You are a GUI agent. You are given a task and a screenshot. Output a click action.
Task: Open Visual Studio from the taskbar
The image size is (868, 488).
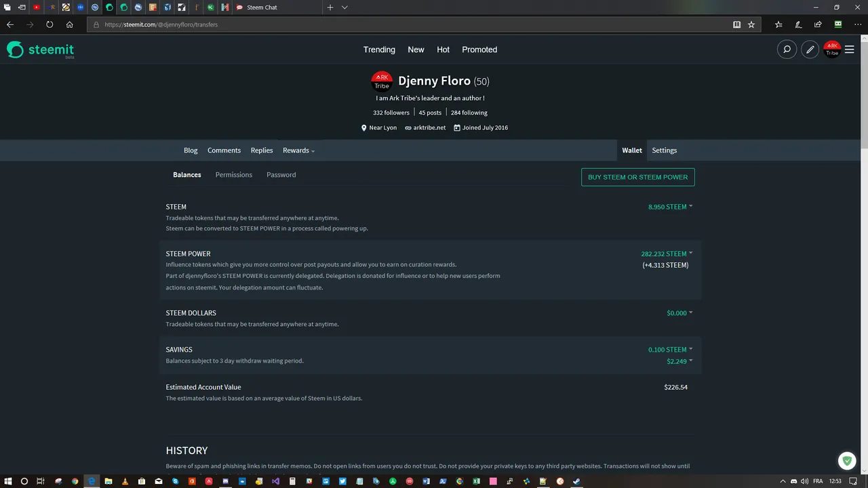(x=275, y=481)
